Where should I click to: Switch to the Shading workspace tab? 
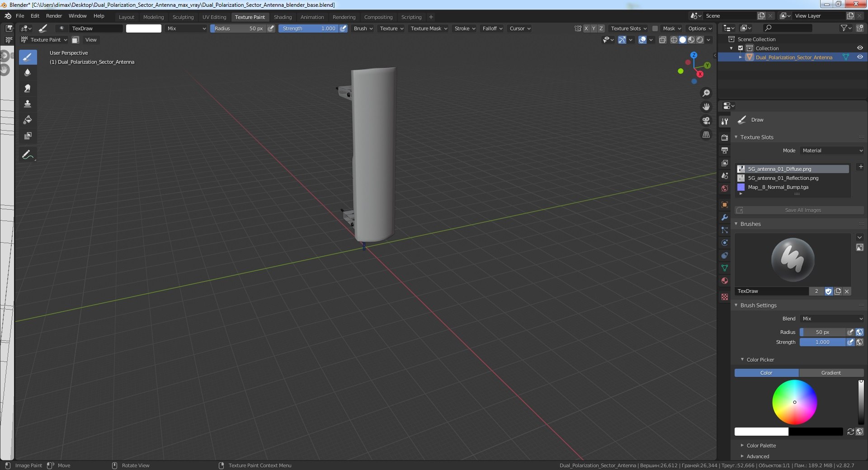click(283, 17)
